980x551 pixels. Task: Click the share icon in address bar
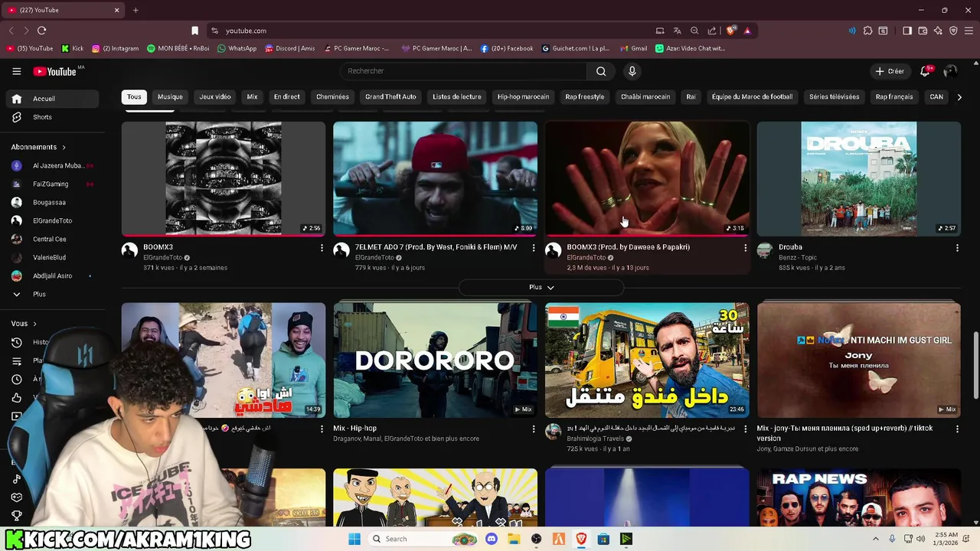click(x=712, y=31)
